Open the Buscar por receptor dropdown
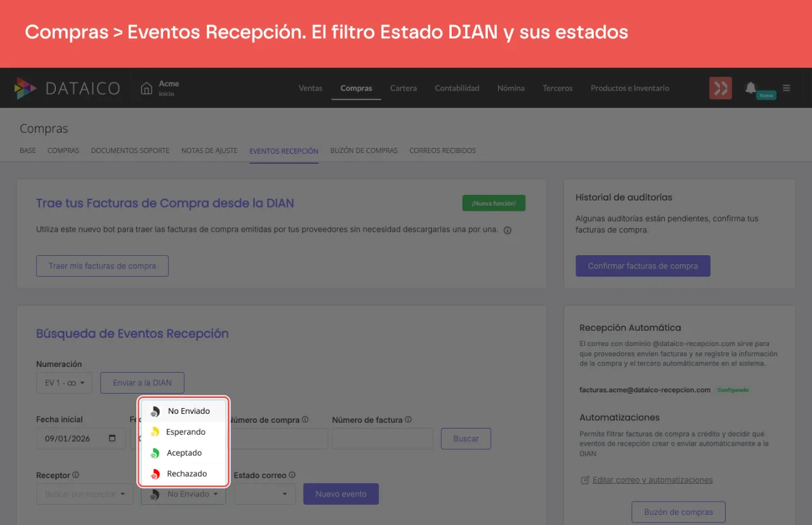The height and width of the screenshot is (525, 812). [84, 494]
